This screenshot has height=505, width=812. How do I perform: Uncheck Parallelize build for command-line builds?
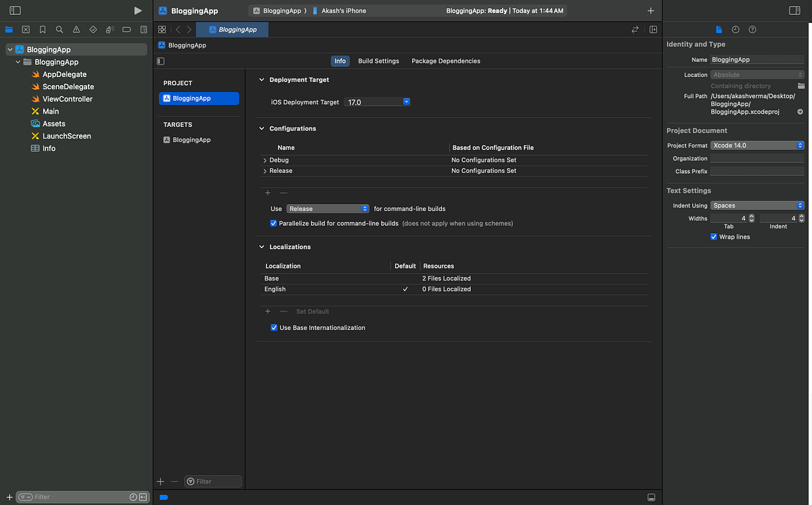(273, 223)
